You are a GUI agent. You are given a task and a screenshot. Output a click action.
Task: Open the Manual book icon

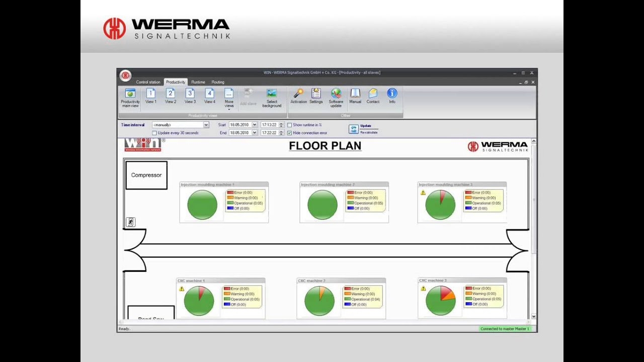coord(355,94)
